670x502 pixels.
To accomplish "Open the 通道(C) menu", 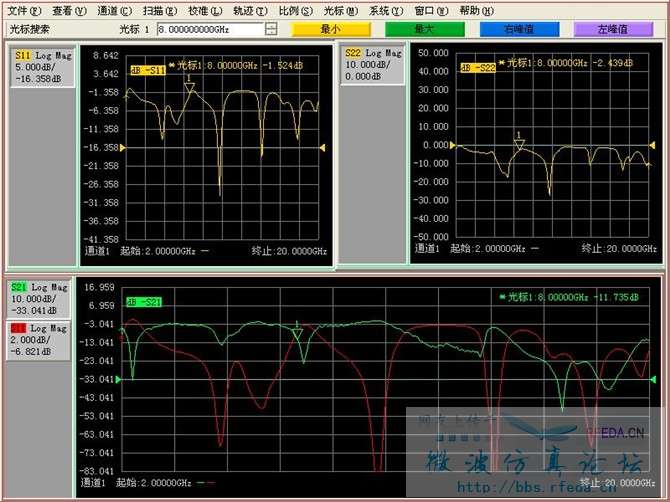I will coord(115,11).
